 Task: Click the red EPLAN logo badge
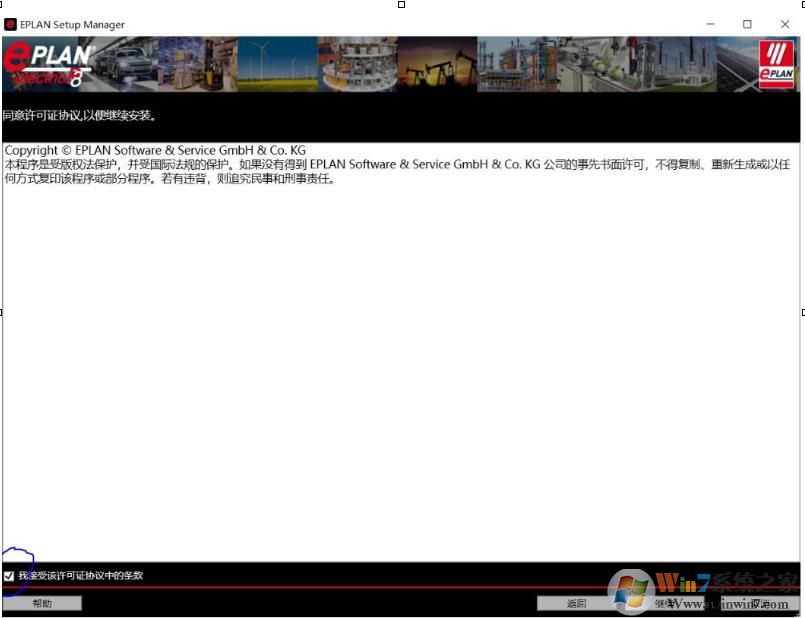pos(776,64)
